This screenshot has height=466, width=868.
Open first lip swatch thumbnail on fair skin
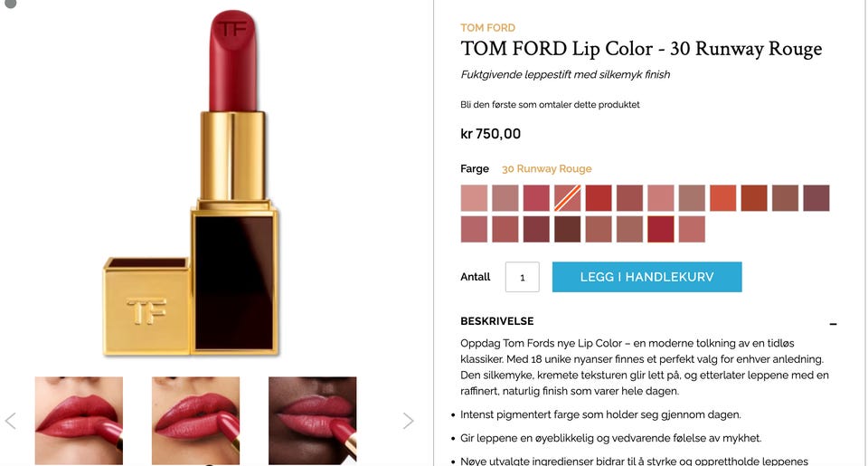[x=79, y=421]
